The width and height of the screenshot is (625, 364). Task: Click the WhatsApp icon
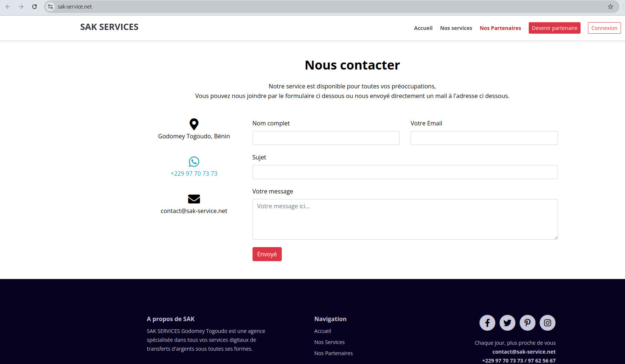pos(194,162)
